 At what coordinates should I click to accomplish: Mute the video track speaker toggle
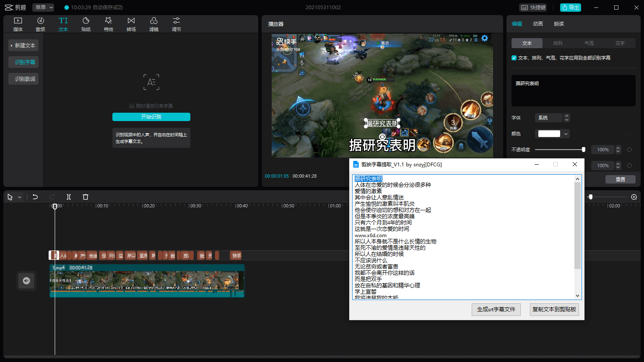[x=26, y=281]
